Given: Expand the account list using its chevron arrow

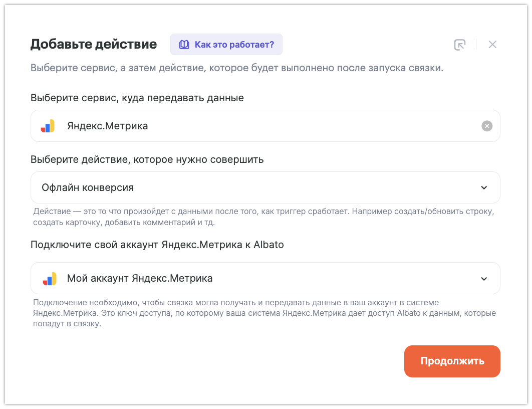Looking at the screenshot, I should click(484, 278).
